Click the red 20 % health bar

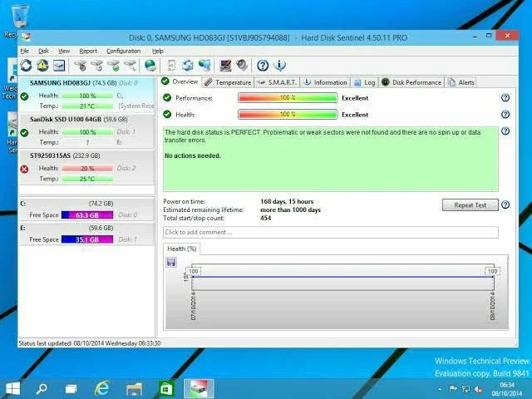[x=87, y=168]
